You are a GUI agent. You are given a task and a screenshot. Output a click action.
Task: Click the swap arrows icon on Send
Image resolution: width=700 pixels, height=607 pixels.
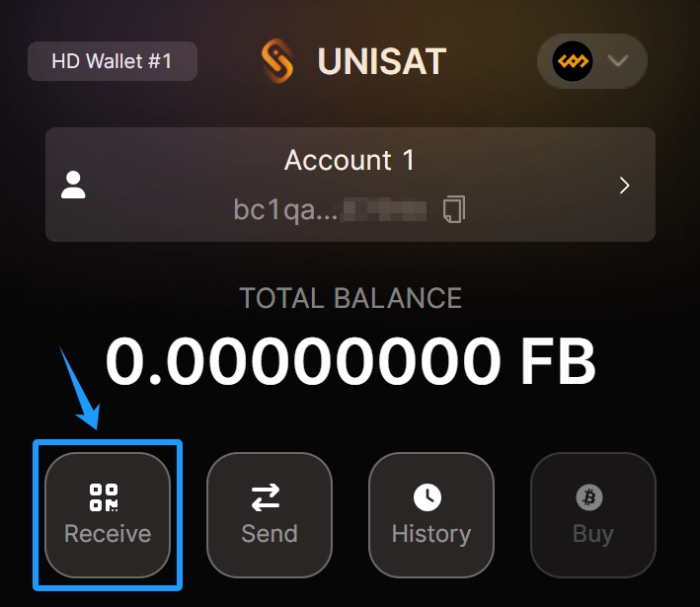(x=266, y=497)
